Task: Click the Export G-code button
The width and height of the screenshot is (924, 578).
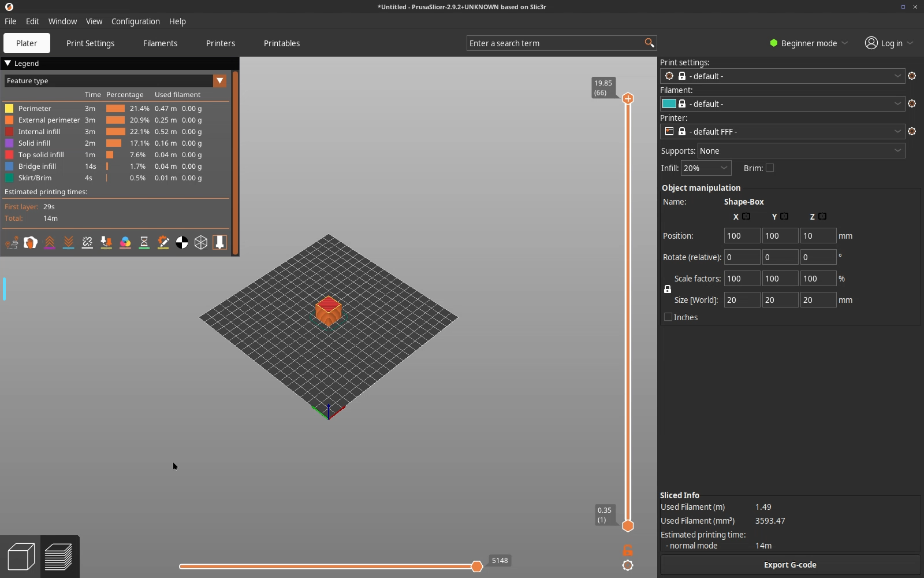Action: (790, 565)
